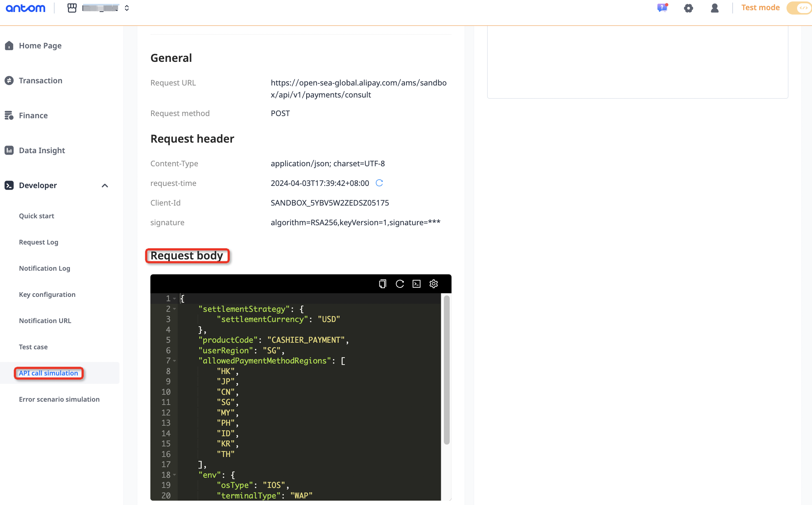Viewport: 812px width, 505px height.
Task: Refresh the request-time value
Action: (x=379, y=183)
